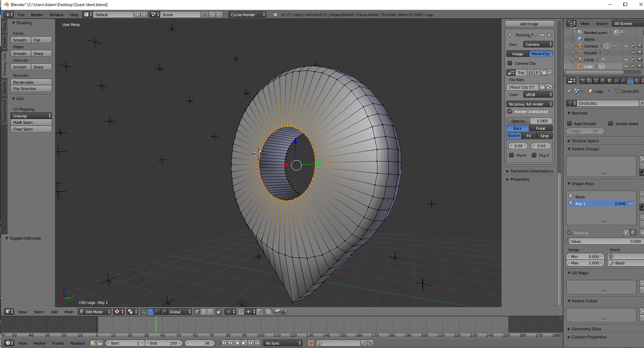Screen dimensions: 644x348
Task: Open the world properties tab
Action: pyautogui.click(x=603, y=81)
